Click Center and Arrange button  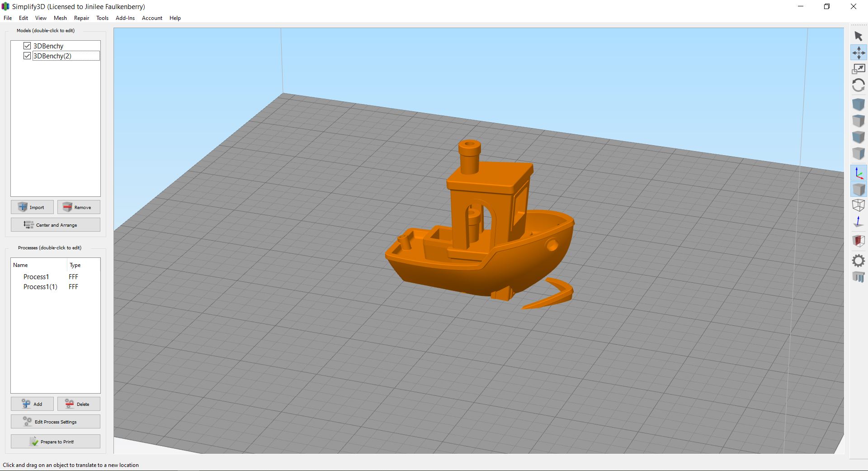tap(56, 225)
